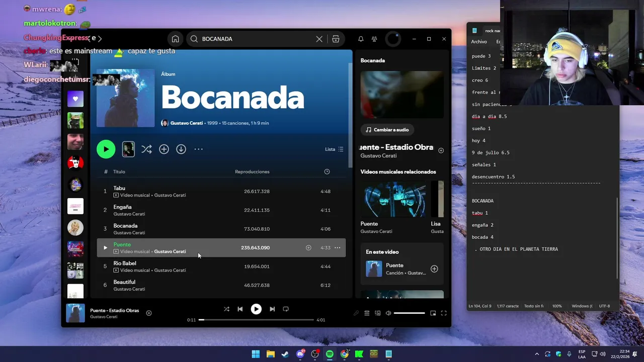This screenshot has width=644, height=362.
Task: Open the notifications bell
Action: (x=361, y=39)
